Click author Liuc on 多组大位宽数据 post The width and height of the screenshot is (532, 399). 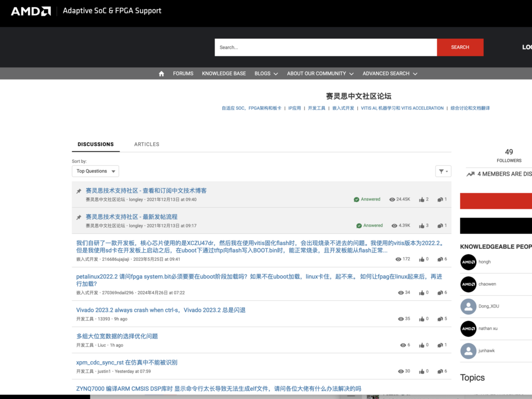point(102,345)
